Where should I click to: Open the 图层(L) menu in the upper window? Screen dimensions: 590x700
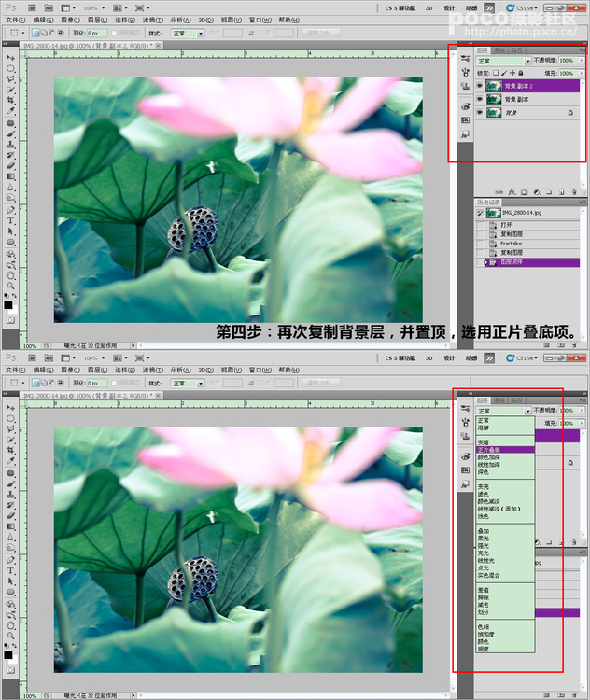click(x=97, y=21)
